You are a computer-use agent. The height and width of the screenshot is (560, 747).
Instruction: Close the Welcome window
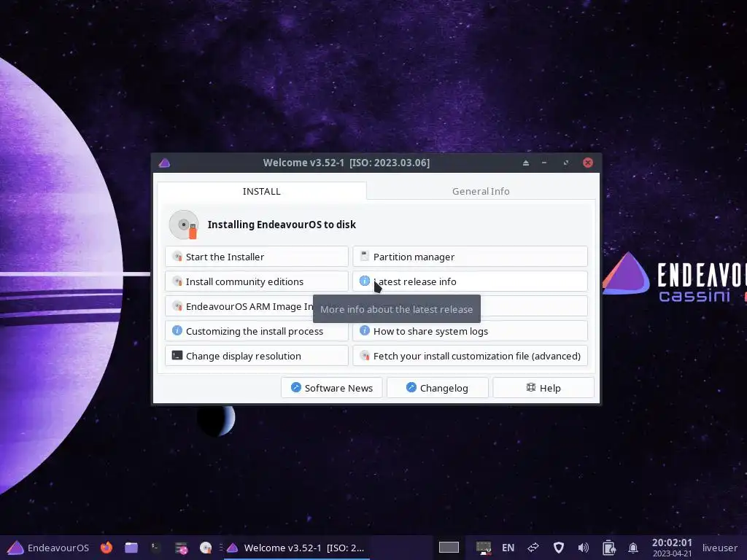(588, 163)
